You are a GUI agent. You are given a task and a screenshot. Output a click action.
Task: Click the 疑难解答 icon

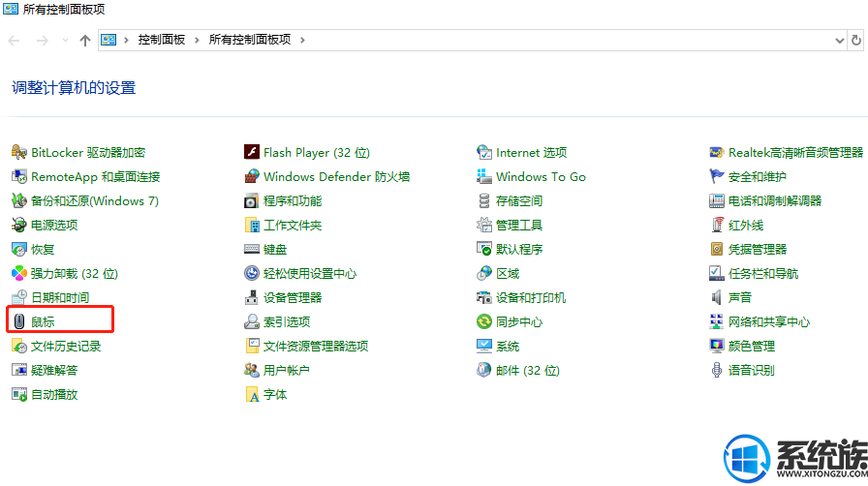point(18,371)
